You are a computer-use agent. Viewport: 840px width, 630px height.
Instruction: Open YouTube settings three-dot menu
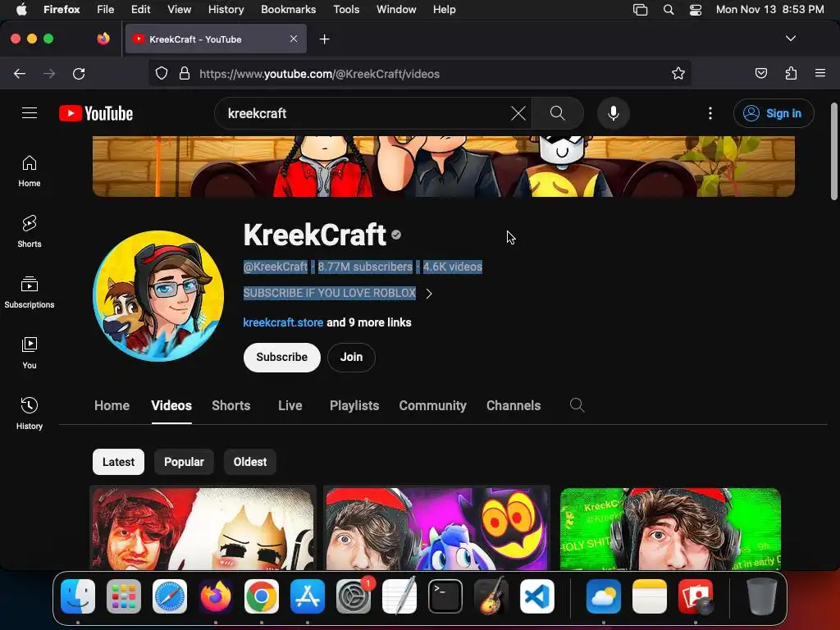pyautogui.click(x=710, y=113)
